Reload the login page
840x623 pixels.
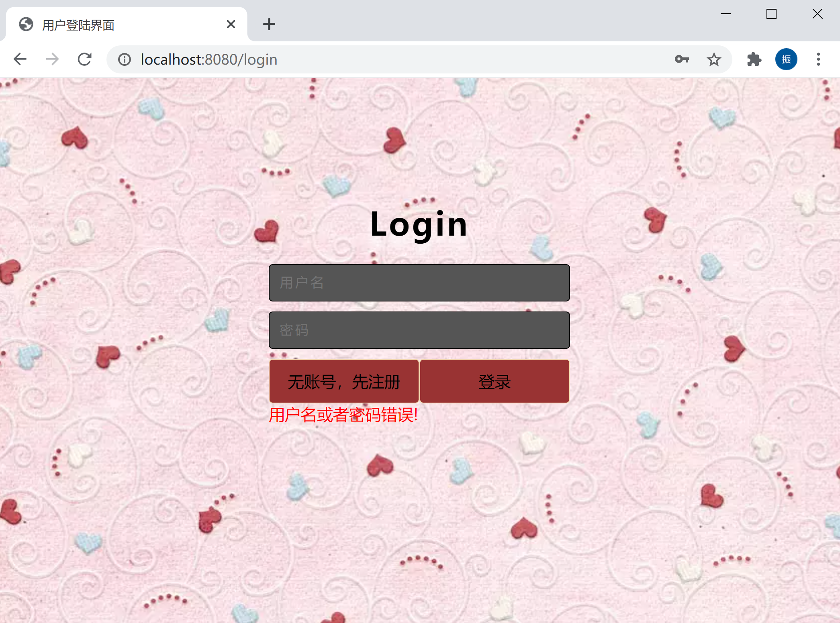tap(85, 59)
